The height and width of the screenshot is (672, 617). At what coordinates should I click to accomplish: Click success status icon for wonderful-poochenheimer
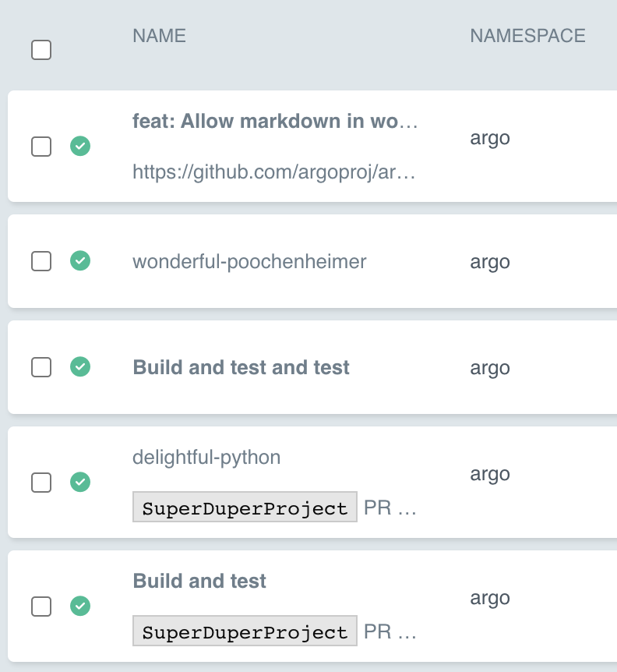tap(80, 260)
